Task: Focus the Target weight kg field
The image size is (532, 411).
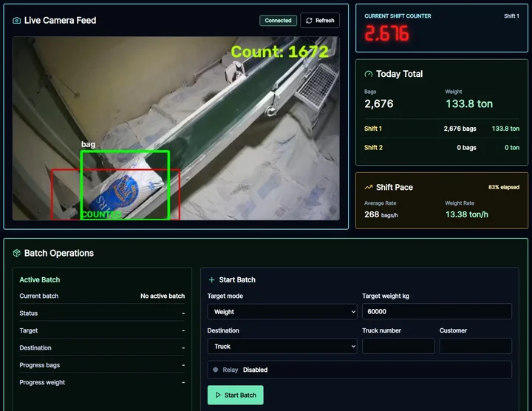Action: (x=437, y=311)
